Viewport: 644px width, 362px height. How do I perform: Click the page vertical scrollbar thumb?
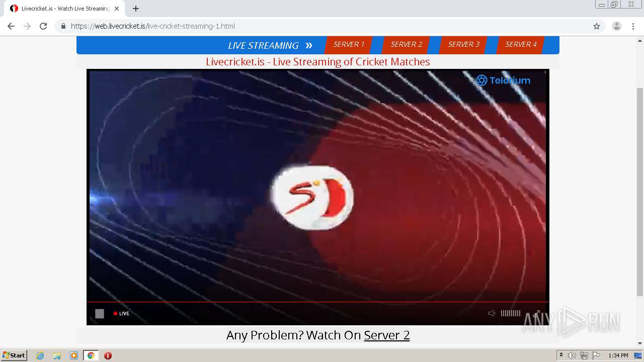pos(640,192)
